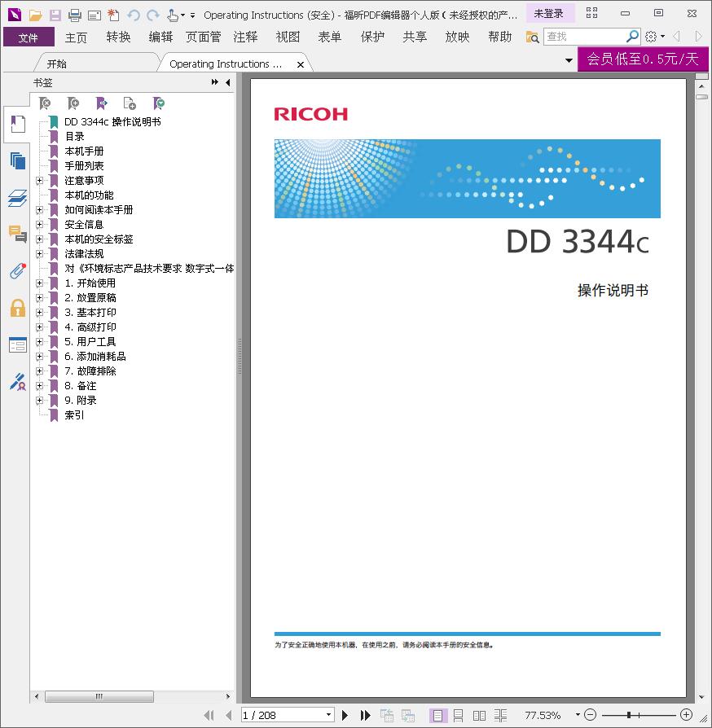Open the Layers panel sidebar icon

(x=18, y=198)
